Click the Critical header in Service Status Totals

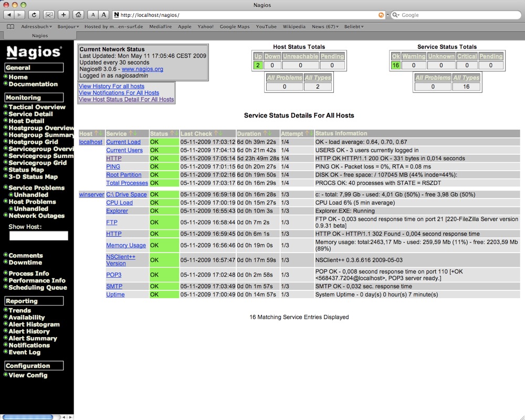point(467,56)
